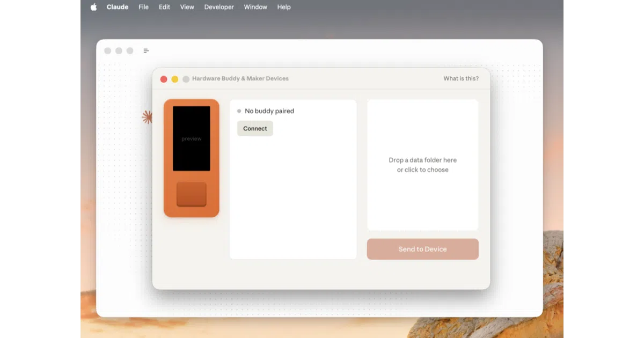Open the What is this? link
This screenshot has height=338, width=644.
click(461, 78)
